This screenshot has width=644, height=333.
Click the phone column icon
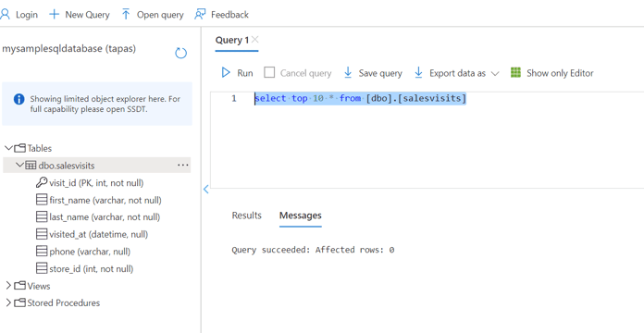click(42, 252)
